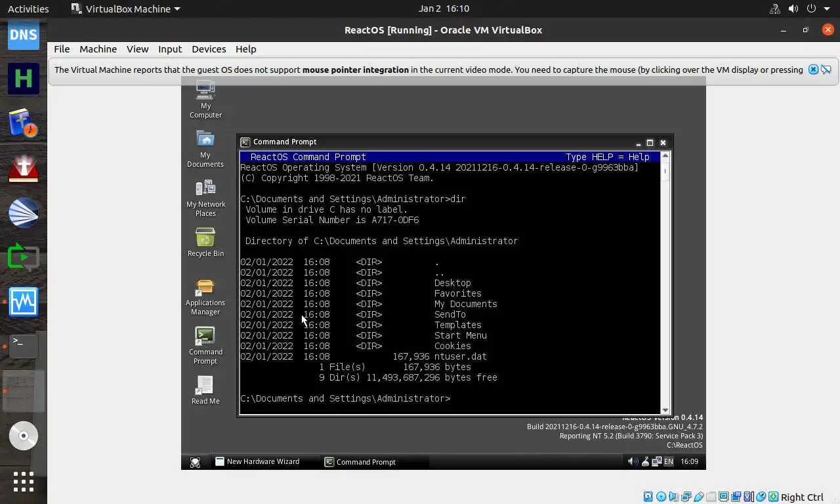Minimize the Command Prompt window
This screenshot has height=504, width=840.
click(x=639, y=142)
